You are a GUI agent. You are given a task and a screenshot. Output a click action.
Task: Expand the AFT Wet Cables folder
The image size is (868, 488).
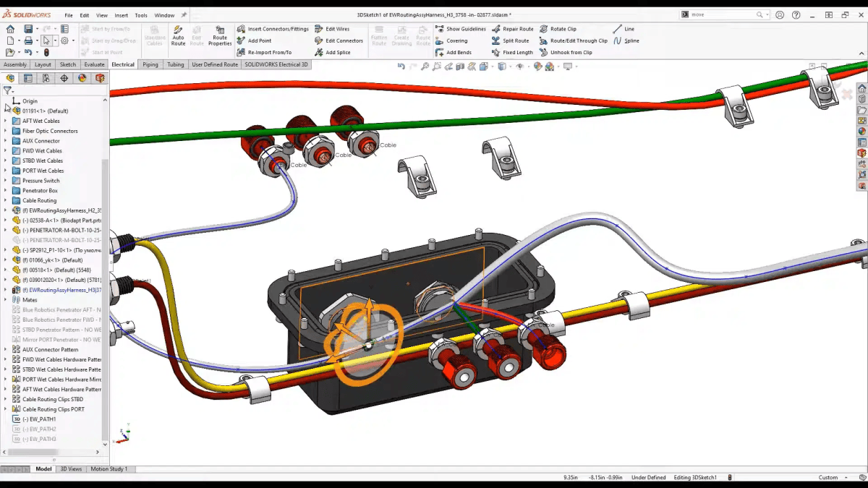(x=6, y=121)
